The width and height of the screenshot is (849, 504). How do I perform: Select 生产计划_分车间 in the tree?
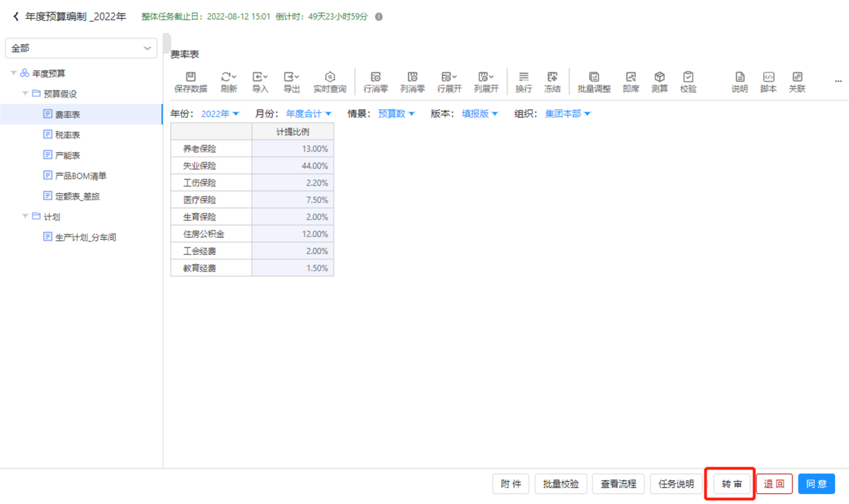tap(85, 238)
